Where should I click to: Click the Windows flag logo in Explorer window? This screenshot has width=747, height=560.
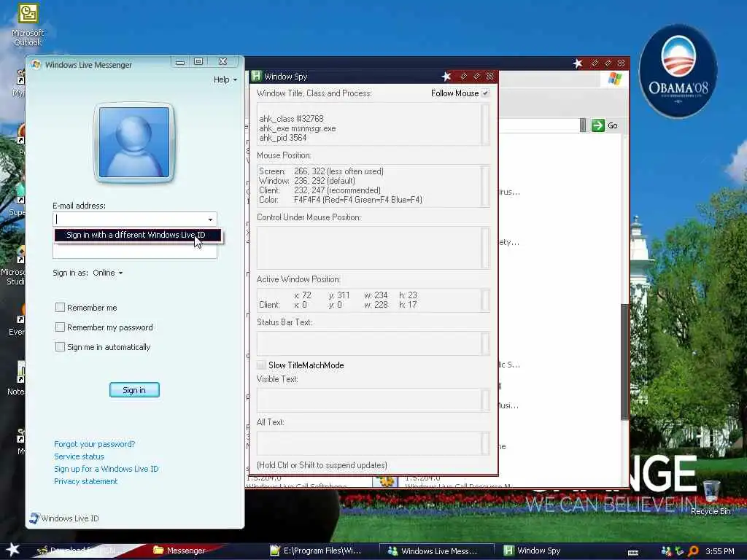614,79
